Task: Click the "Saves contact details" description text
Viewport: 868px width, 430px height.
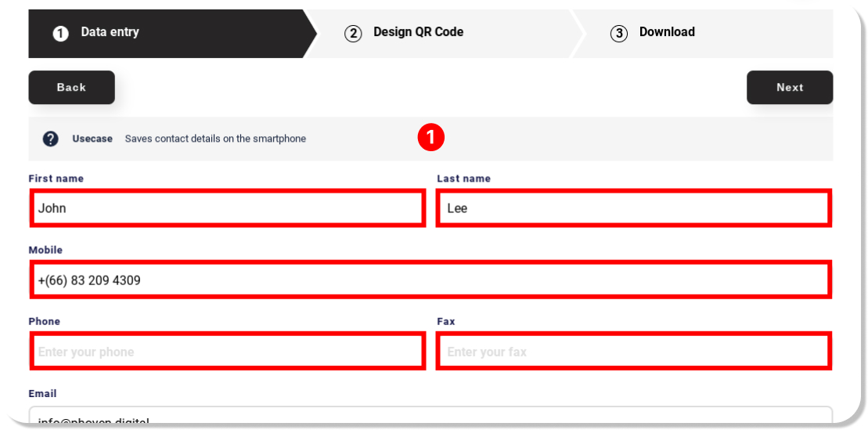Action: [x=215, y=139]
